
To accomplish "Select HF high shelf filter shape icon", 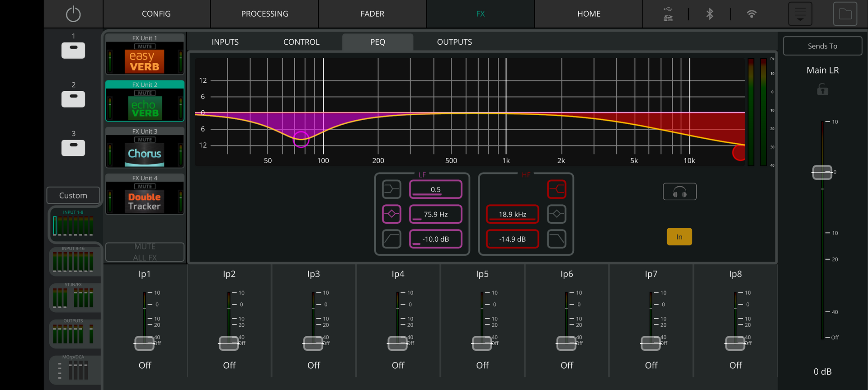I will [x=557, y=189].
